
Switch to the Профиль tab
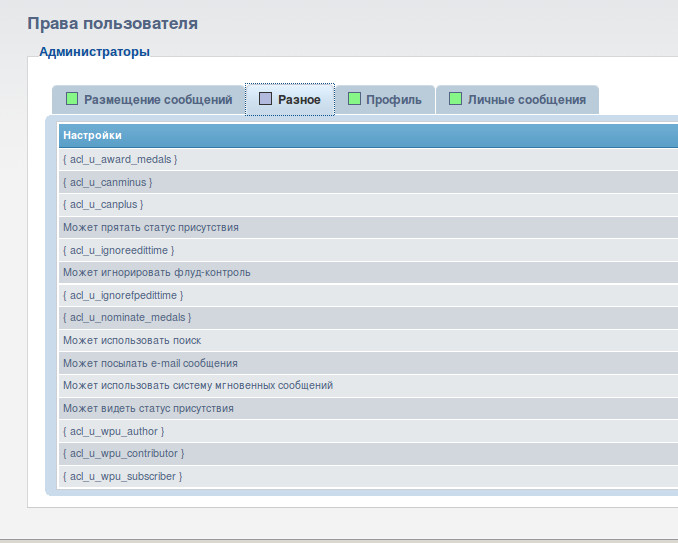pos(394,100)
